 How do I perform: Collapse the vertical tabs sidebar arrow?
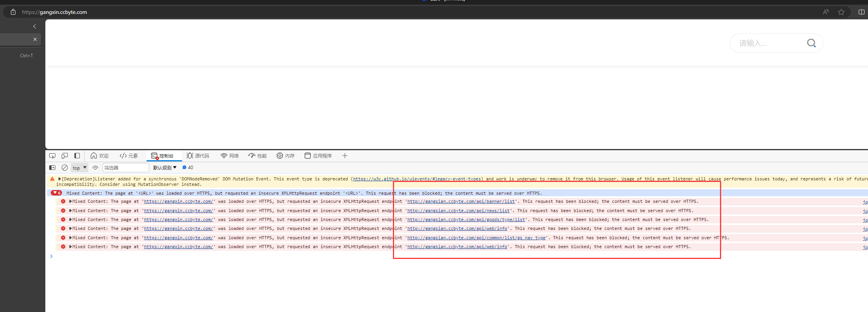[34, 26]
